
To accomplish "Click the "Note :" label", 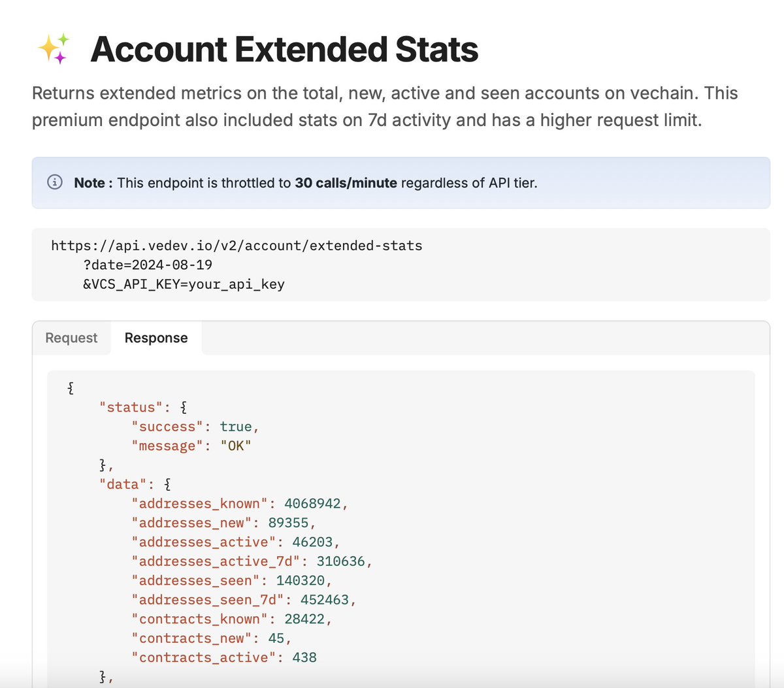I will [93, 183].
